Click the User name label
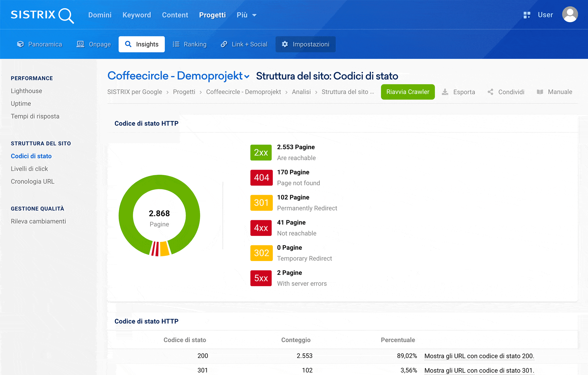The width and height of the screenshot is (588, 375). click(x=545, y=15)
